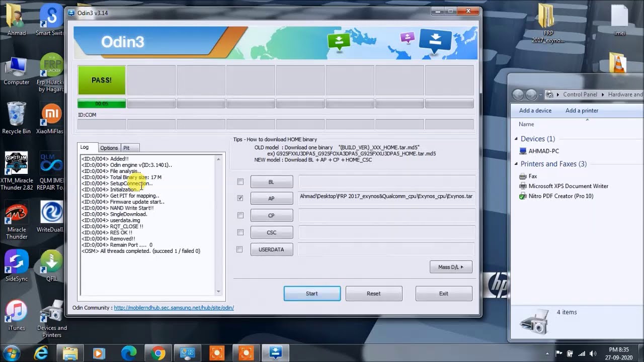Screen dimensions: 644x362
Task: Open the imei file on desktop
Action: tap(620, 21)
